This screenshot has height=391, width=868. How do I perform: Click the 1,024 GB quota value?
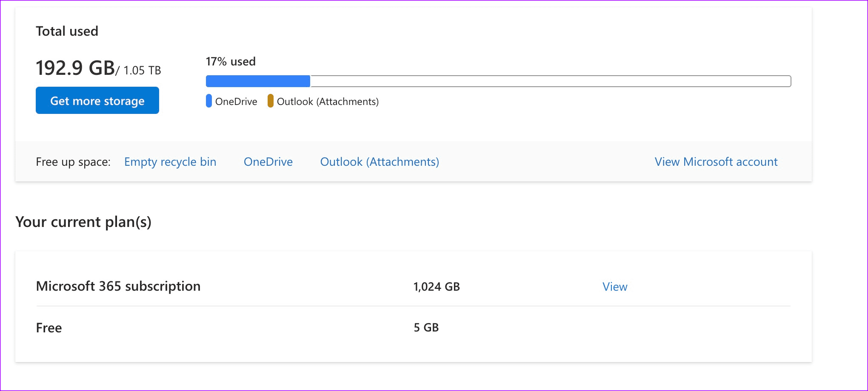point(436,287)
